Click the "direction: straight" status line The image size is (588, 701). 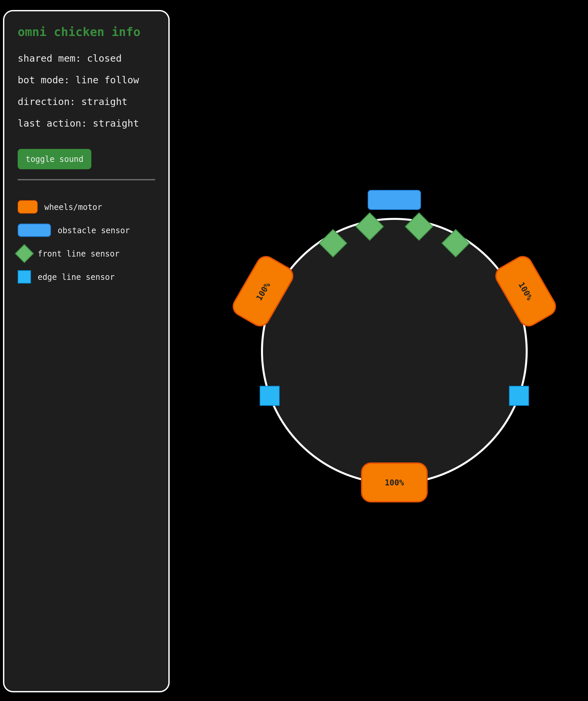tap(72, 102)
